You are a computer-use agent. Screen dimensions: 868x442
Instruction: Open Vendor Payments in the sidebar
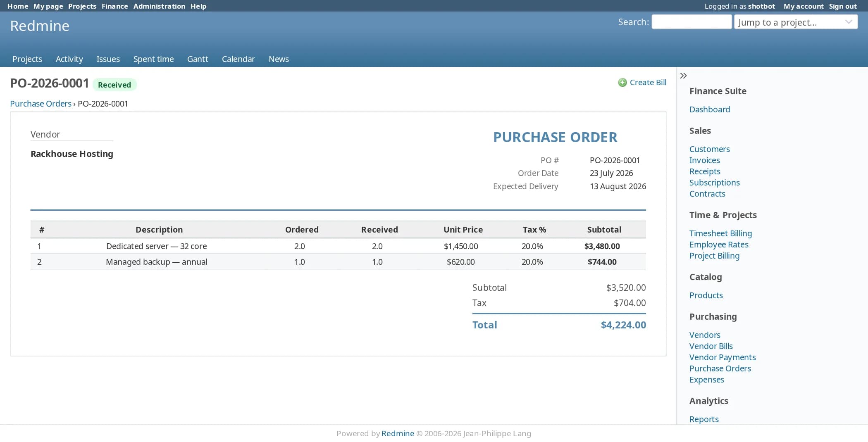click(x=723, y=357)
